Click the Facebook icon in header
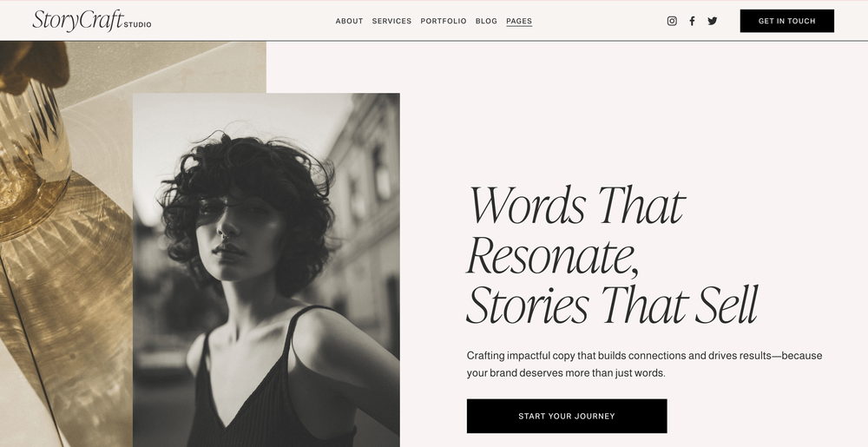 click(x=692, y=21)
